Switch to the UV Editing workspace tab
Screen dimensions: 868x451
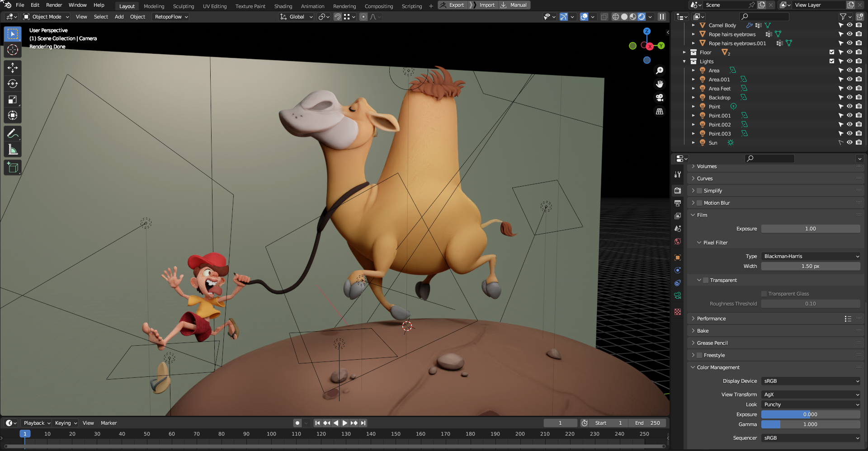(215, 6)
